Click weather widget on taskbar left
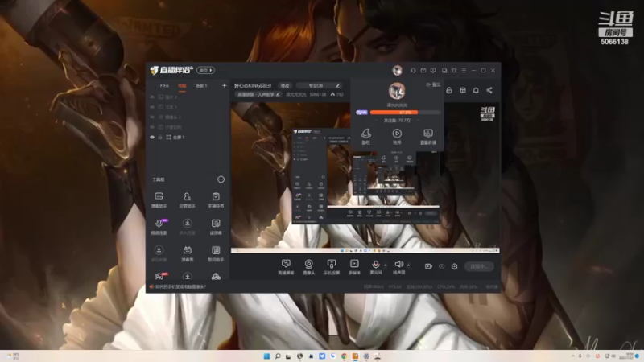Screen dimensions: 644x362 click(13, 356)
